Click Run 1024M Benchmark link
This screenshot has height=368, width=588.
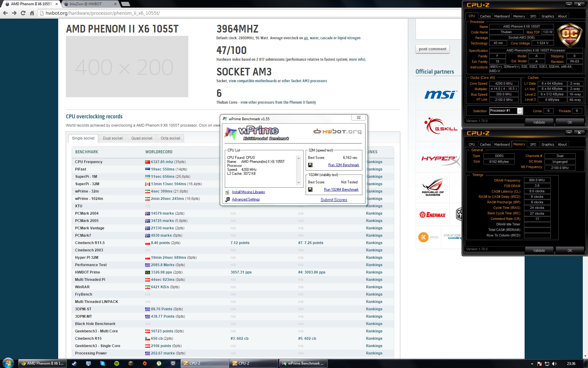pyautogui.click(x=341, y=190)
